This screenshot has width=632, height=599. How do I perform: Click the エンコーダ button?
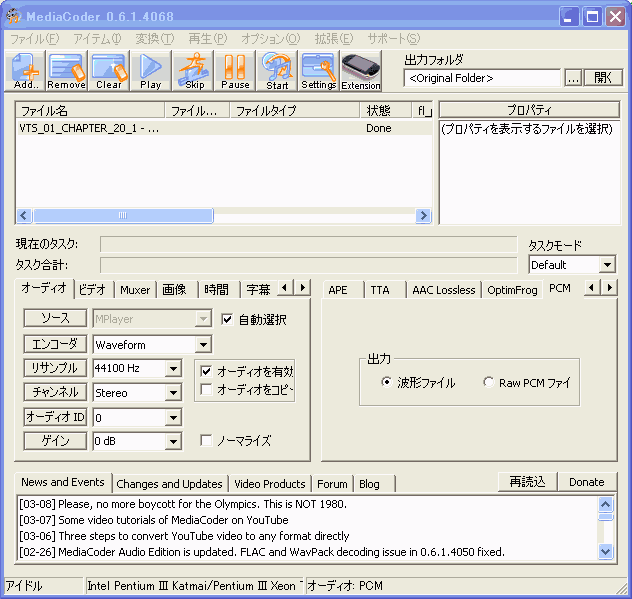point(55,344)
